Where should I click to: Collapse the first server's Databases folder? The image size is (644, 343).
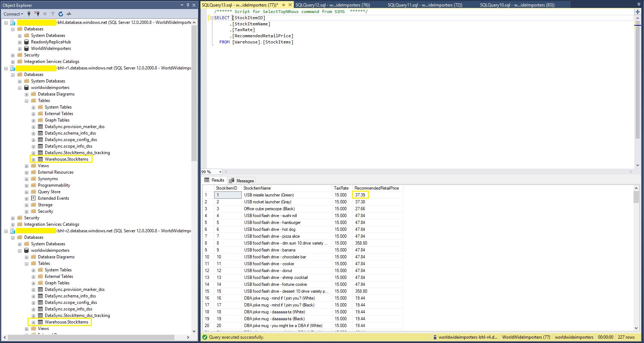(x=13, y=29)
